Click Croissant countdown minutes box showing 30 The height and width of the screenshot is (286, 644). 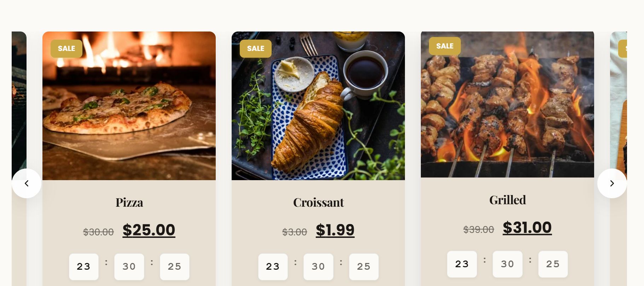(318, 267)
